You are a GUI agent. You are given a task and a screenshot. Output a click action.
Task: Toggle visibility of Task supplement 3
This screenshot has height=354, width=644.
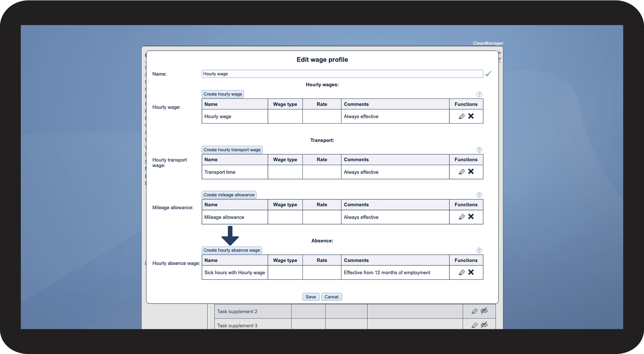484,324
